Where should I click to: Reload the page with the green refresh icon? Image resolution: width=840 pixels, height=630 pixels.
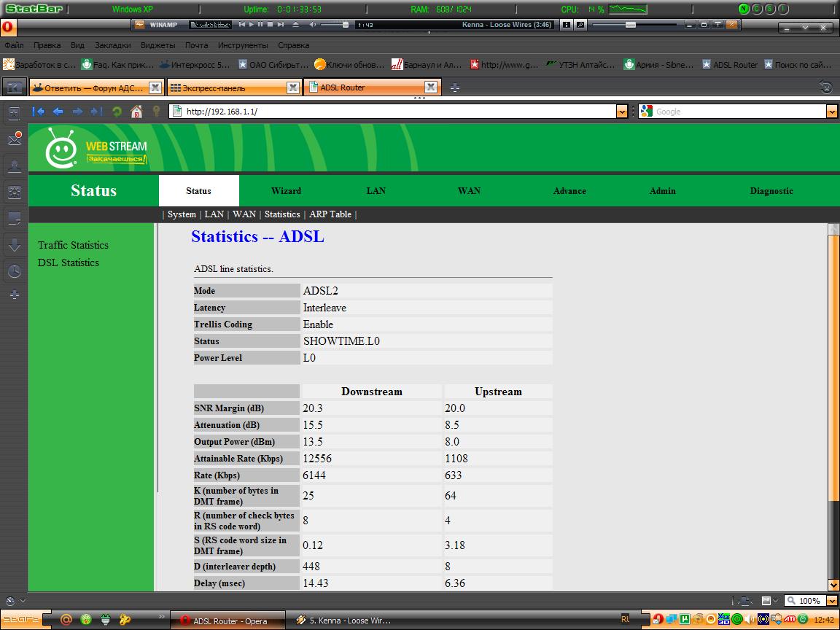pos(117,112)
